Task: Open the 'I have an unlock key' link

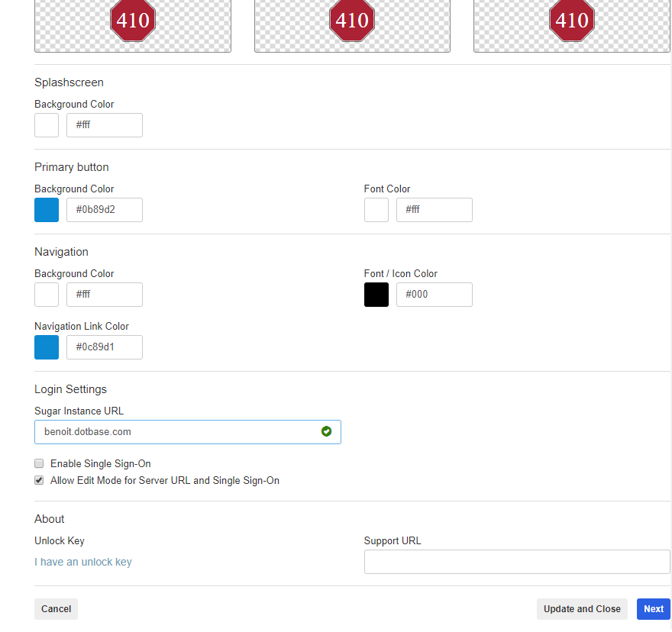Action: coord(83,562)
